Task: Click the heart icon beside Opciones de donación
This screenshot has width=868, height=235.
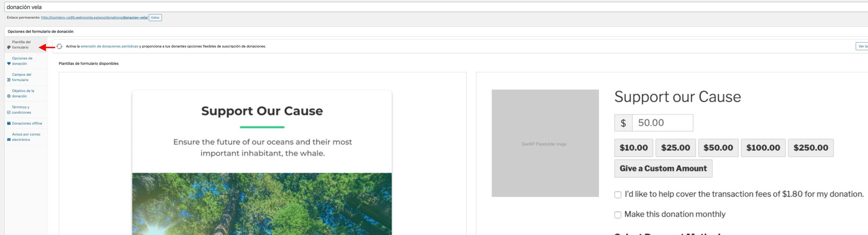Action: coord(9,63)
